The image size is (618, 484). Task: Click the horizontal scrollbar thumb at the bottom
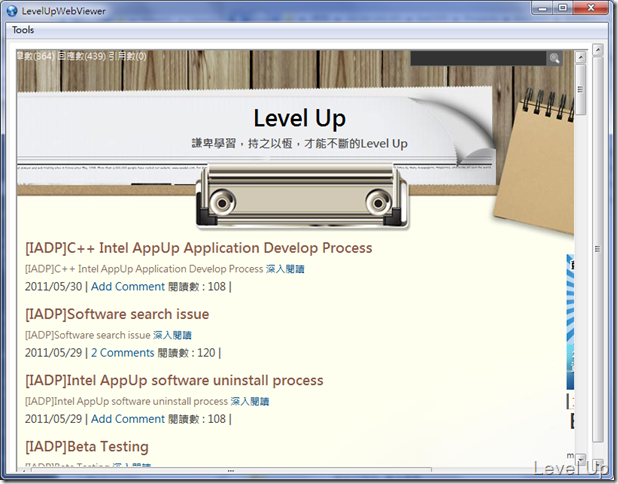[x=231, y=470]
